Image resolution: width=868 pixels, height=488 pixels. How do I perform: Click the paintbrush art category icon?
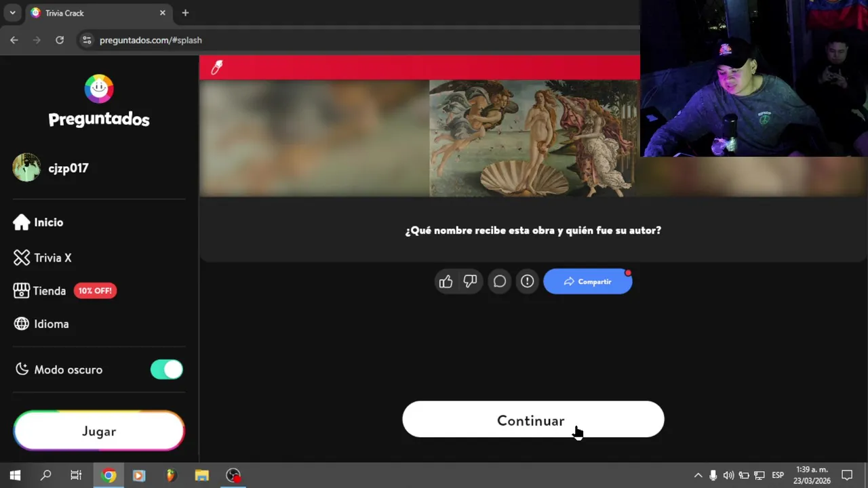[217, 67]
